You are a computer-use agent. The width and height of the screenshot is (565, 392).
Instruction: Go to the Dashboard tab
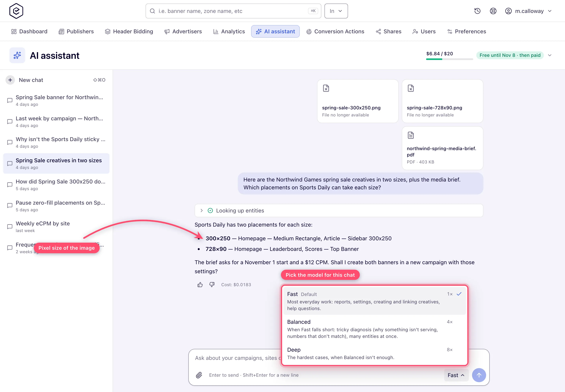pos(29,31)
